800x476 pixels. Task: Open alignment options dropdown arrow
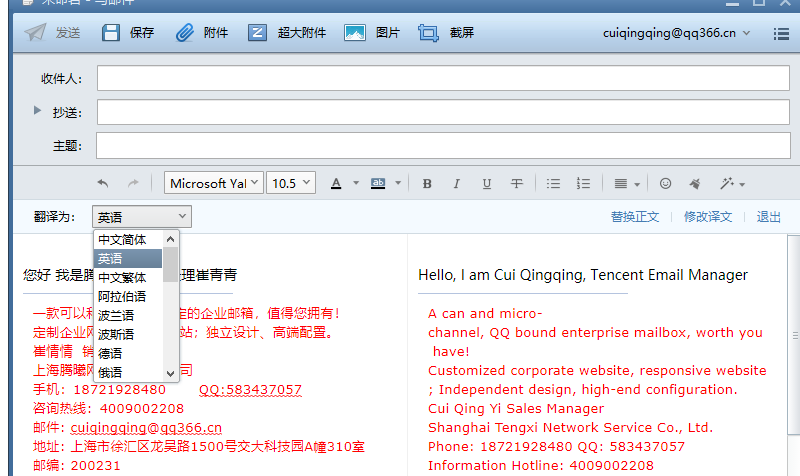coord(637,185)
